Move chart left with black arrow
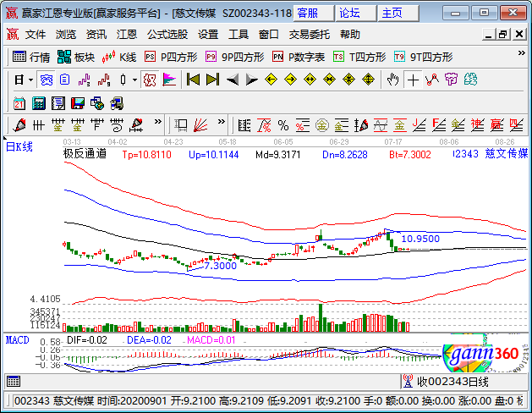Image resolution: width=532 pixels, height=413 pixels. (x=233, y=80)
